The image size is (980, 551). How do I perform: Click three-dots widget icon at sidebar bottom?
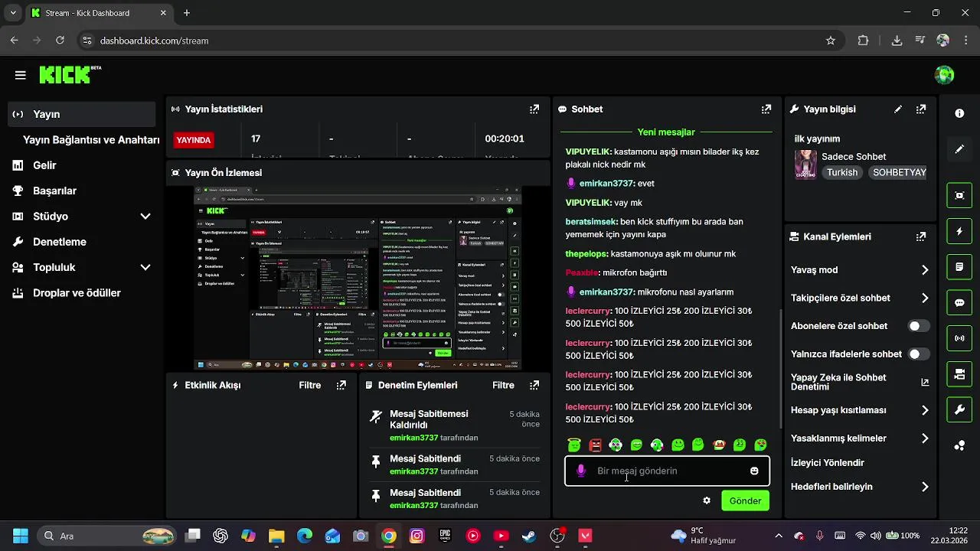(959, 446)
